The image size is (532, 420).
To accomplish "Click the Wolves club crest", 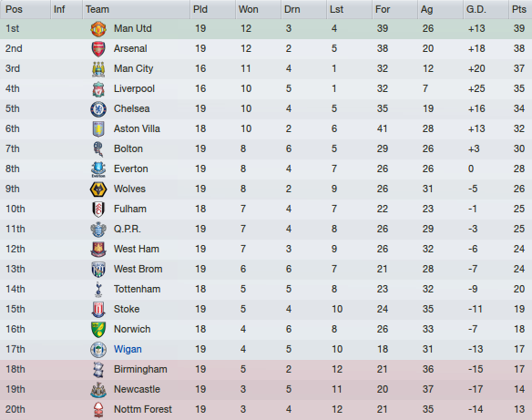I will (x=98, y=189).
